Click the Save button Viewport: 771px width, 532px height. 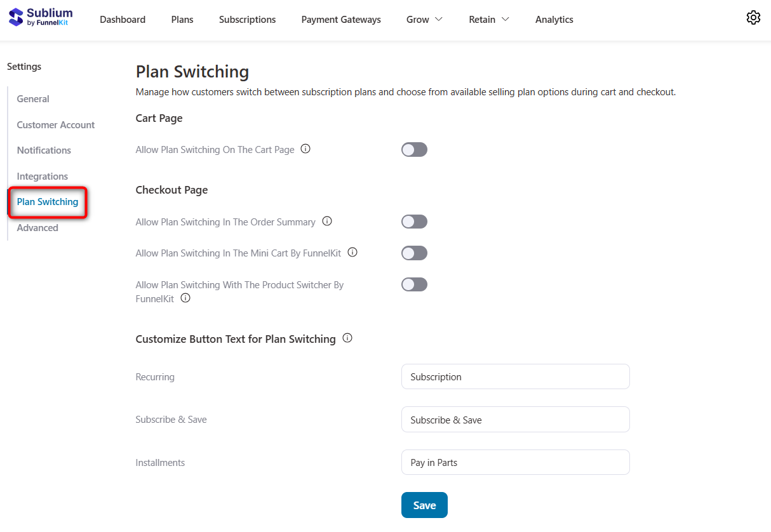[x=424, y=505]
